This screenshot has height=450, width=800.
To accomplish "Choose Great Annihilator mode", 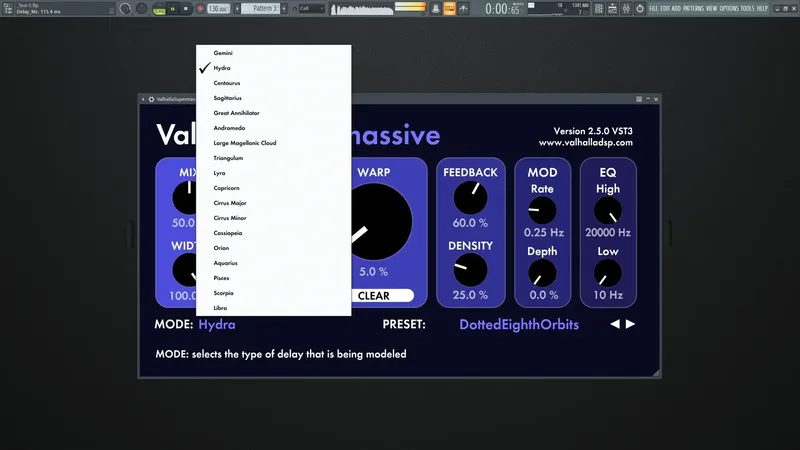I will click(273, 113).
